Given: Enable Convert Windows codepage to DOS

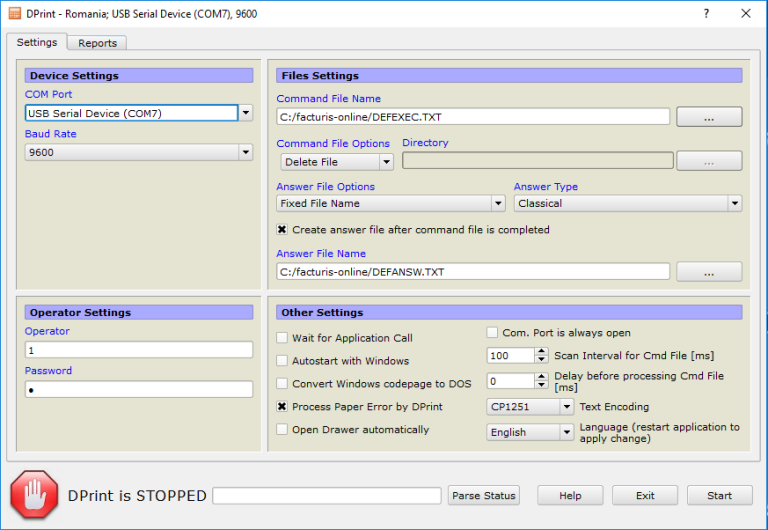Looking at the screenshot, I should (282, 383).
